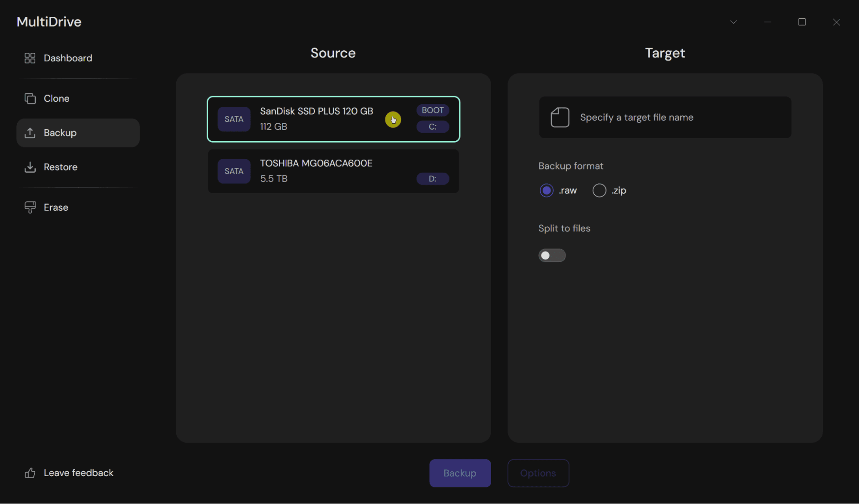Screen dimensions: 859x504
Task: Open the Options dialog
Action: click(x=538, y=473)
